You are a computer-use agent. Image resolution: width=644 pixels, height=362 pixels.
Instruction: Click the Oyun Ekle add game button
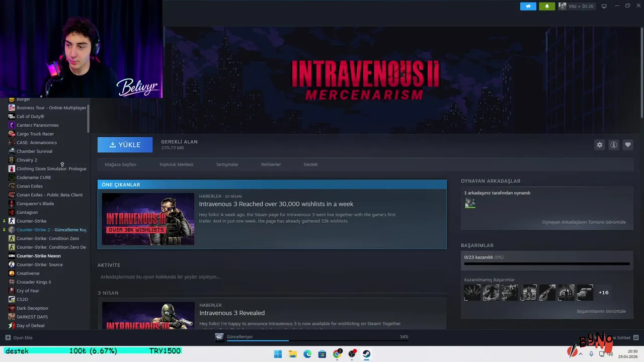[19, 338]
